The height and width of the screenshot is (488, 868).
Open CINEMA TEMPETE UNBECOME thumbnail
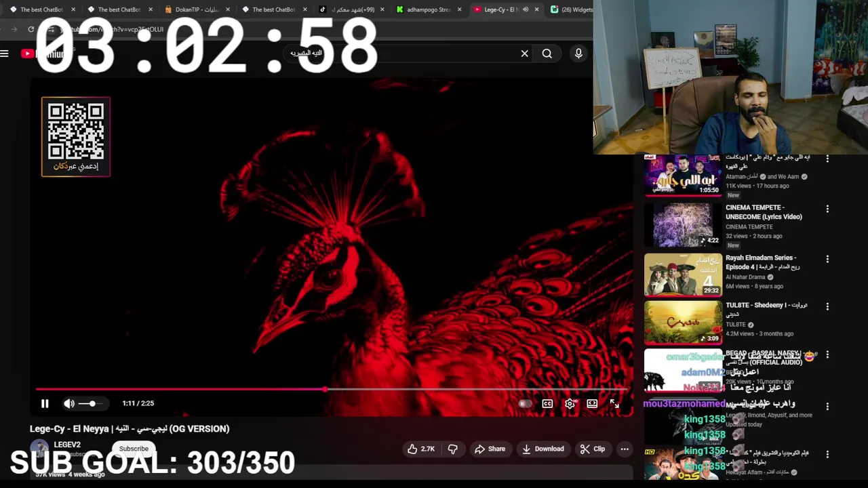[x=683, y=224]
